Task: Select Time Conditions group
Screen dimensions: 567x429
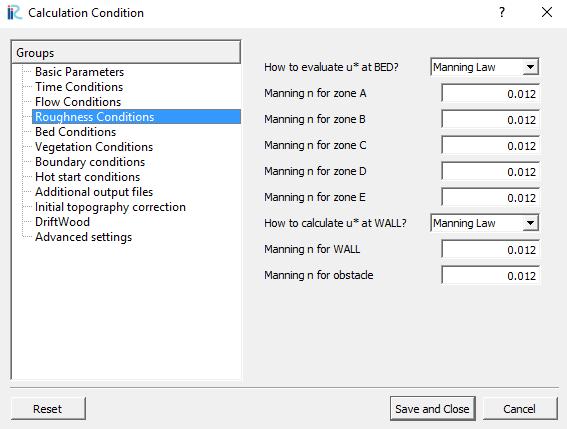Action: pyautogui.click(x=79, y=87)
